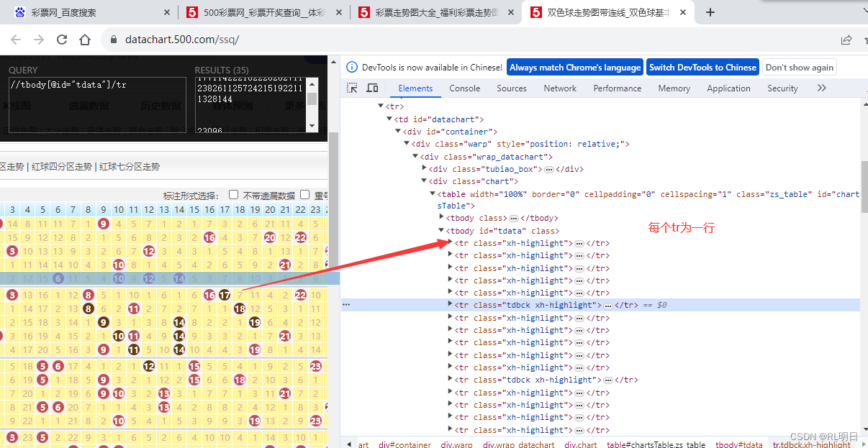The width and height of the screenshot is (868, 448).
Task: Show more DevTools tabs with >> icon
Action: (x=822, y=88)
